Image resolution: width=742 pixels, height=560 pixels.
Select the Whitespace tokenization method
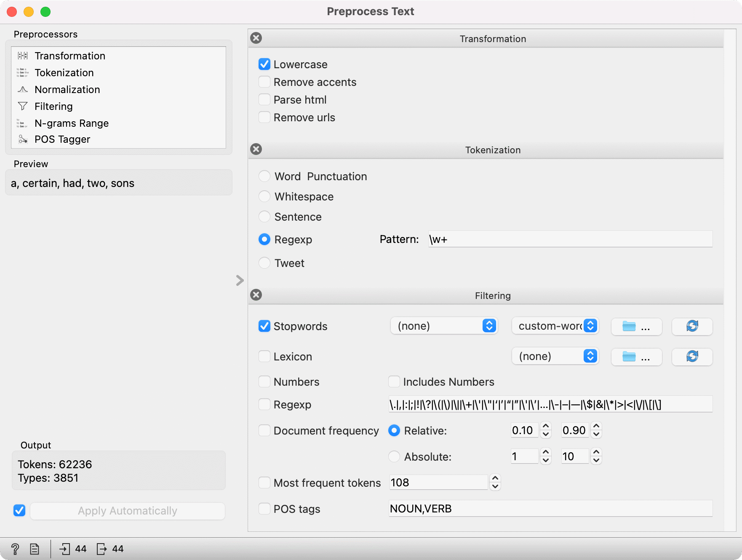264,197
